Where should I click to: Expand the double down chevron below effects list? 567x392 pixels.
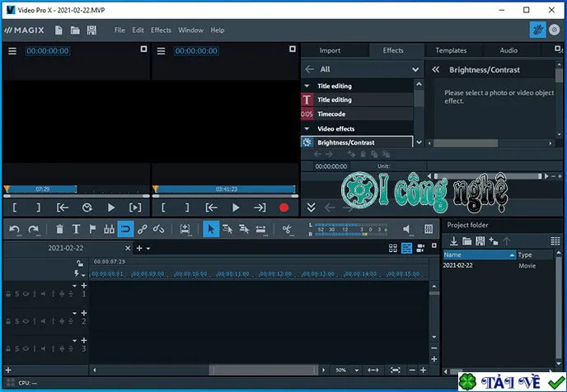click(311, 208)
